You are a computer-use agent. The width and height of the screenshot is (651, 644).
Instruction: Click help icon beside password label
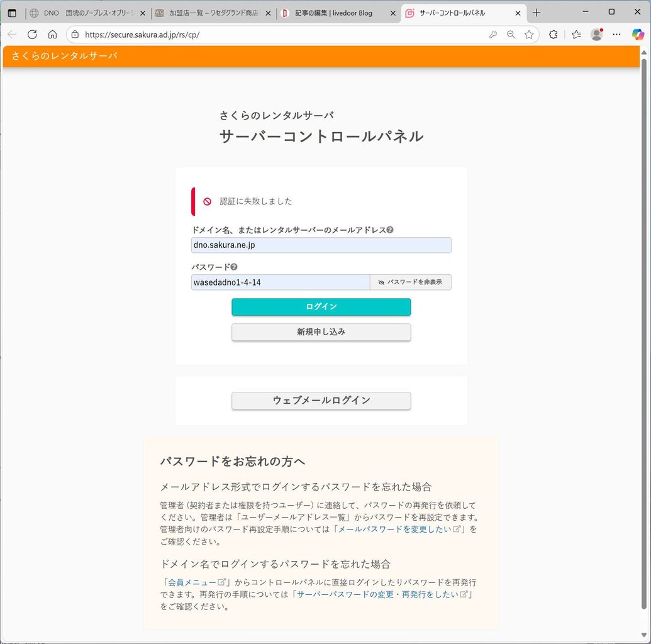coord(234,267)
